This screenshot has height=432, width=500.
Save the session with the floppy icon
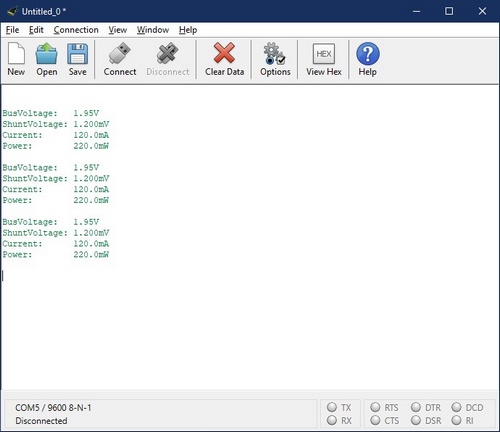77,54
